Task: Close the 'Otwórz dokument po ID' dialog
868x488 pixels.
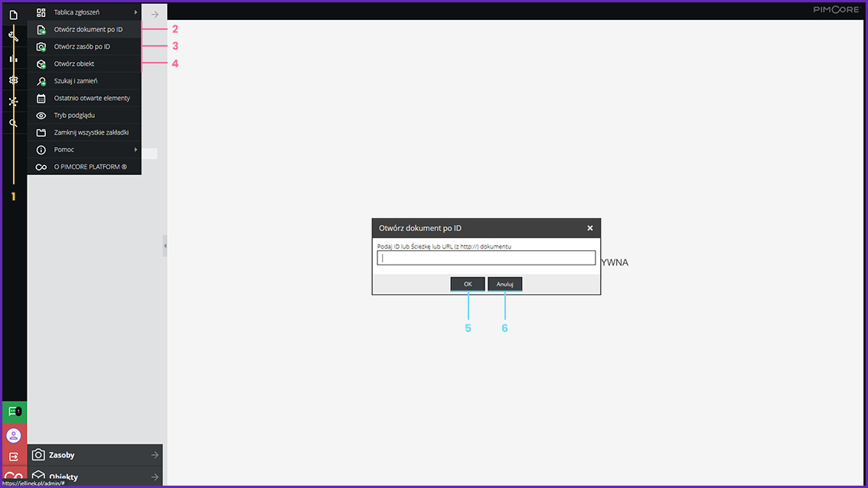Action: (589, 228)
